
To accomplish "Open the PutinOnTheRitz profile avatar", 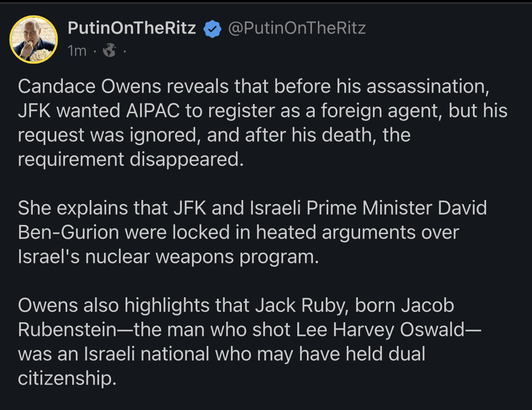I will (34, 39).
